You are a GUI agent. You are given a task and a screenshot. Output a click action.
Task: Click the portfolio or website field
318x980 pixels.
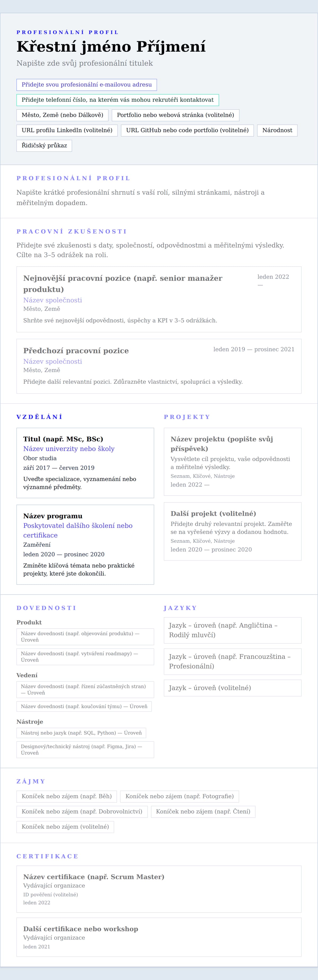click(x=175, y=115)
